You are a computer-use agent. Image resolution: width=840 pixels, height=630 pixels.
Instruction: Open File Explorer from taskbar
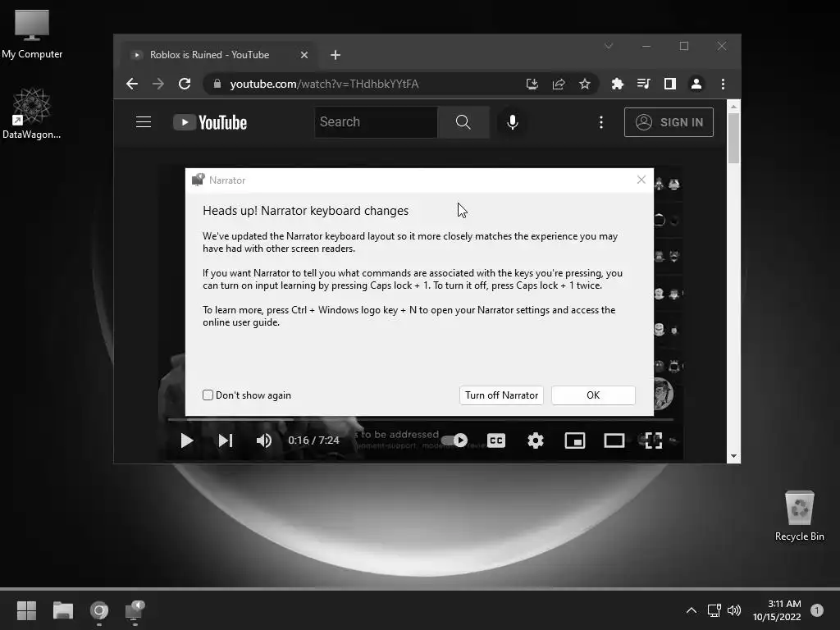(x=62, y=610)
